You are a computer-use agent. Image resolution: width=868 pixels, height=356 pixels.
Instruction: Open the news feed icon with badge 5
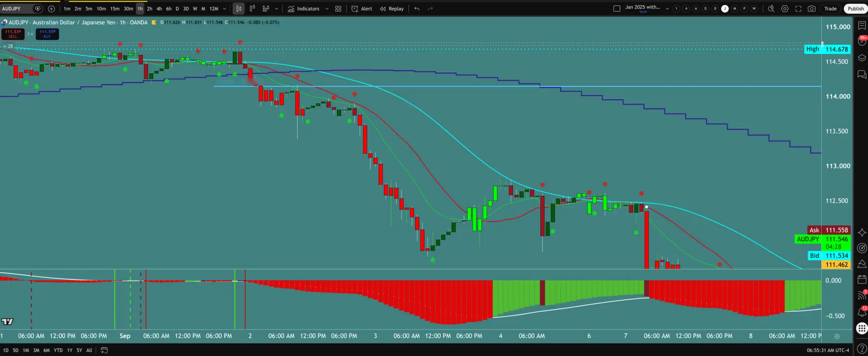tap(862, 295)
